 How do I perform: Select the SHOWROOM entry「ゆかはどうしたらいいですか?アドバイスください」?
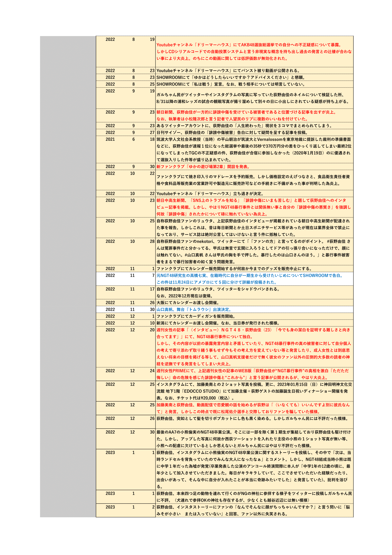(254, 77)
